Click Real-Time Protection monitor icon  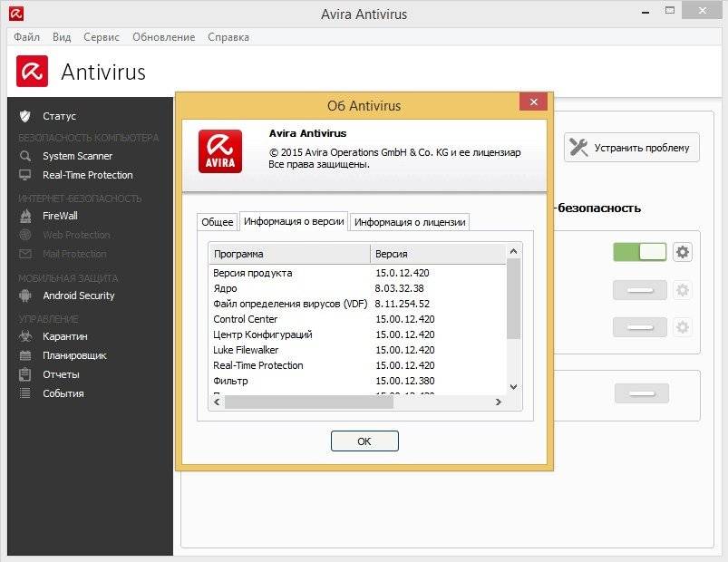pyautogui.click(x=25, y=175)
